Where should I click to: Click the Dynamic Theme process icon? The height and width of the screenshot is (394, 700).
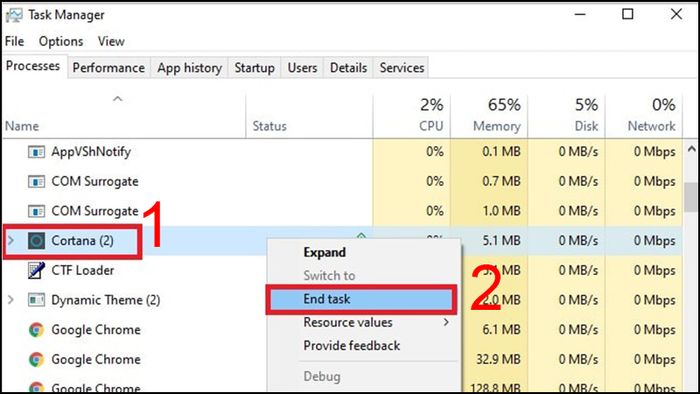(x=36, y=300)
